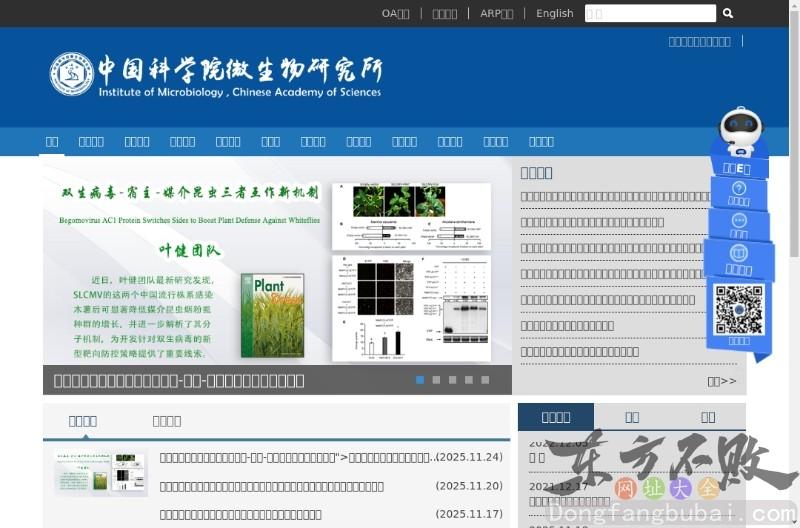Switch site language to English
Viewport: 800px width, 528px height.
555,14
